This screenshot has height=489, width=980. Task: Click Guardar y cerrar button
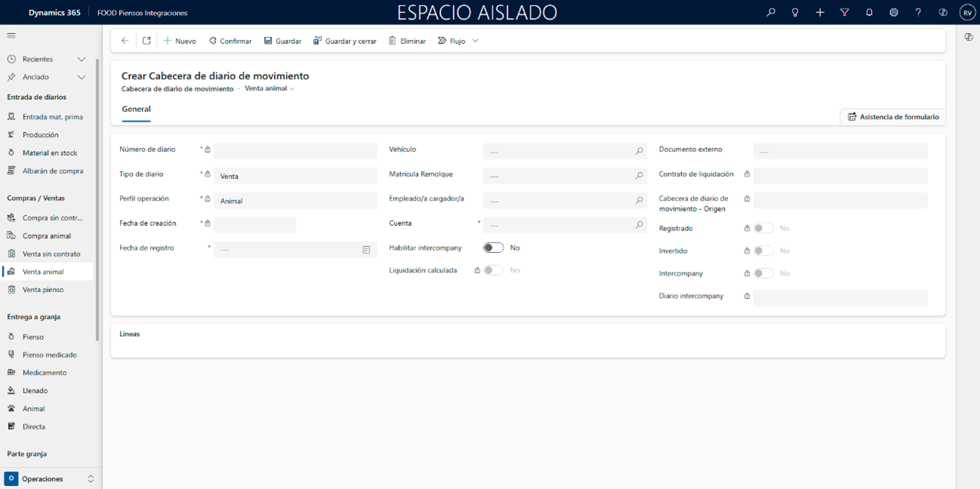(x=345, y=41)
